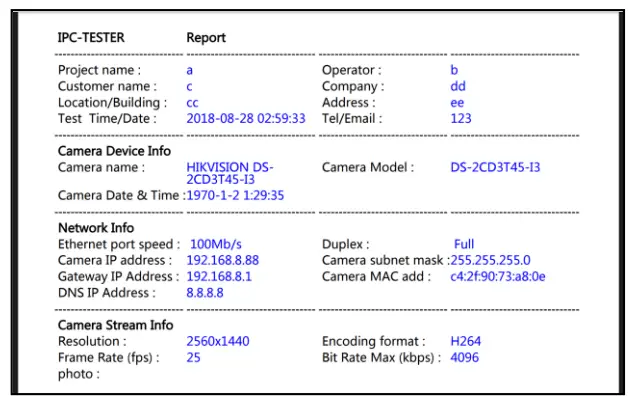
Task: Click the camera MAC address value
Action: [498, 276]
